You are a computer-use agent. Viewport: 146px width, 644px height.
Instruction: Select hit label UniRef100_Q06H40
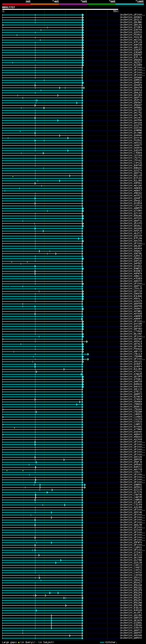[x=131, y=135]
